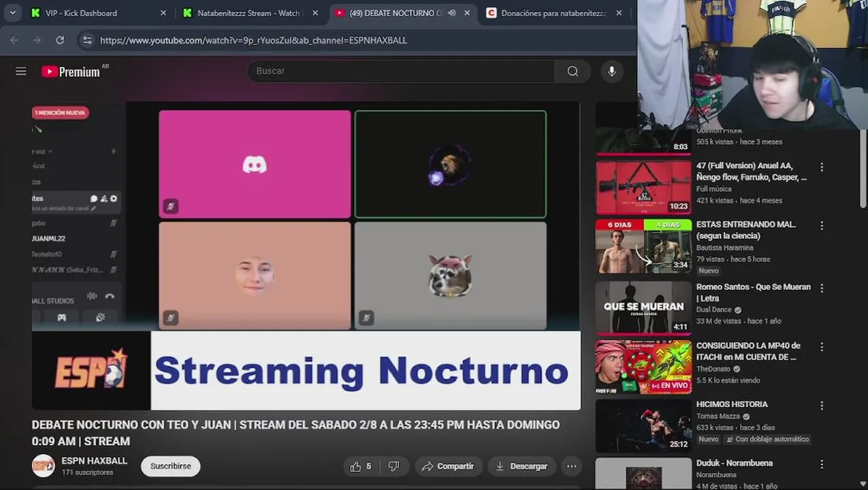Open the Tomas Mazza channel link
The image size is (868, 490).
[718, 416]
